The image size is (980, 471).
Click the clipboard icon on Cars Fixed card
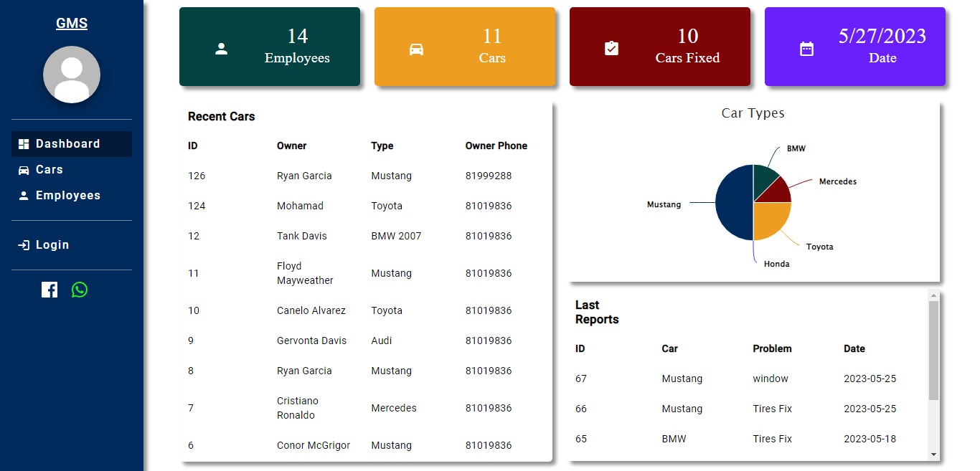coord(612,49)
